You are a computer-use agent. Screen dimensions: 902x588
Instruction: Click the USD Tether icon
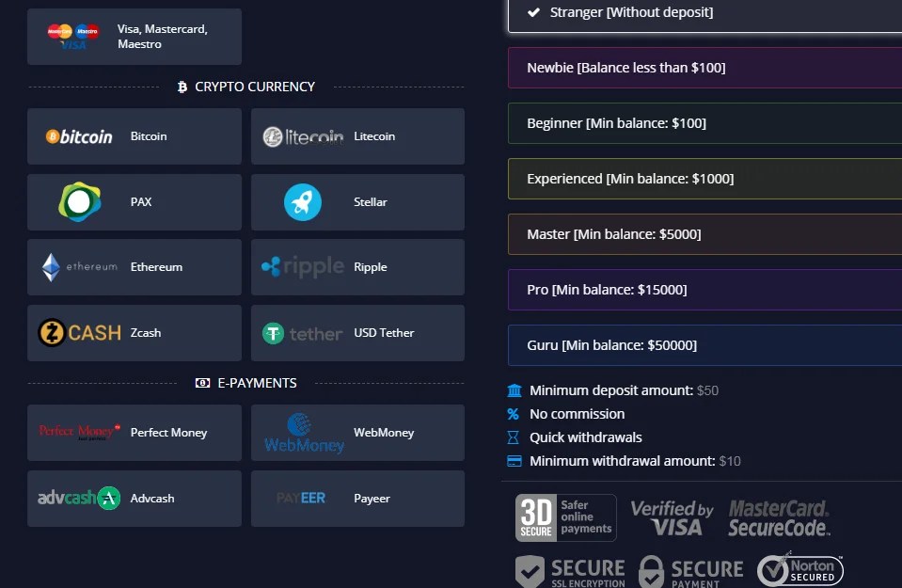[357, 332]
